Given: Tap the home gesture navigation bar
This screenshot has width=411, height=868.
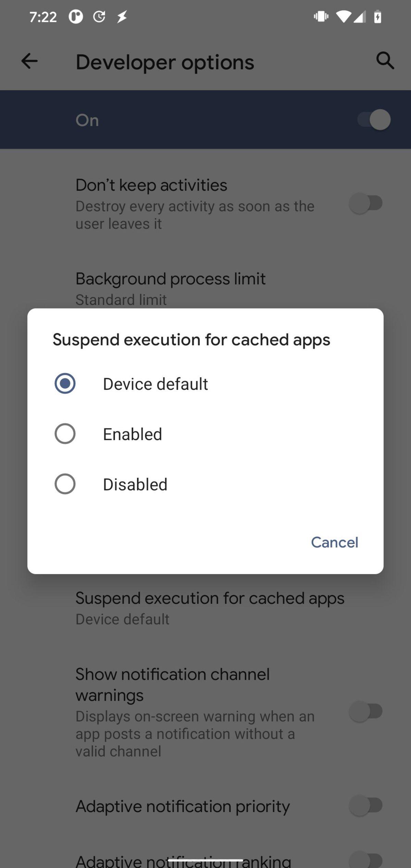Looking at the screenshot, I should click(x=206, y=860).
